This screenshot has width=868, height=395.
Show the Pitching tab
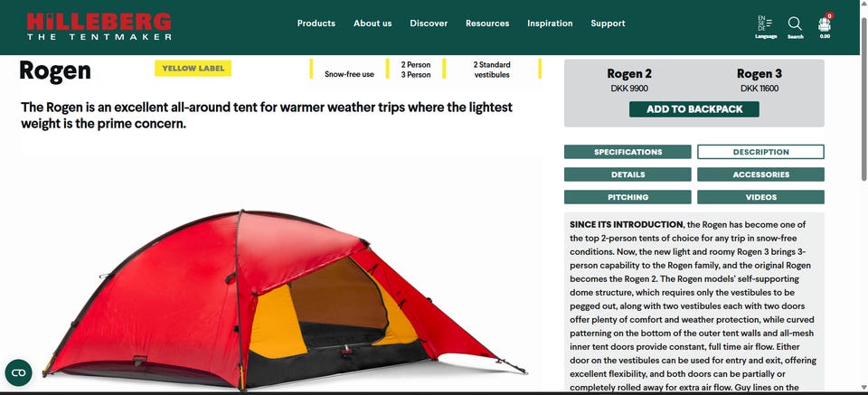click(x=627, y=197)
